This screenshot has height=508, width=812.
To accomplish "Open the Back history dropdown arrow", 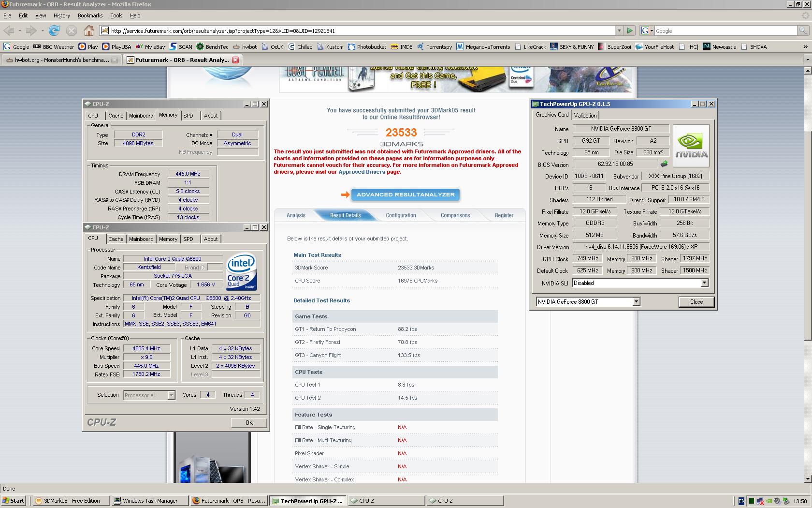I will (20, 31).
